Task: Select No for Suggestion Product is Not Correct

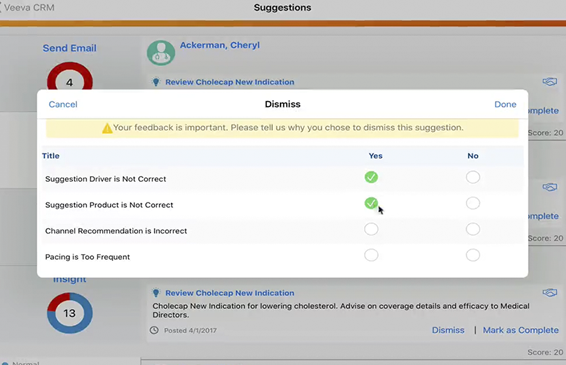Action: point(473,203)
